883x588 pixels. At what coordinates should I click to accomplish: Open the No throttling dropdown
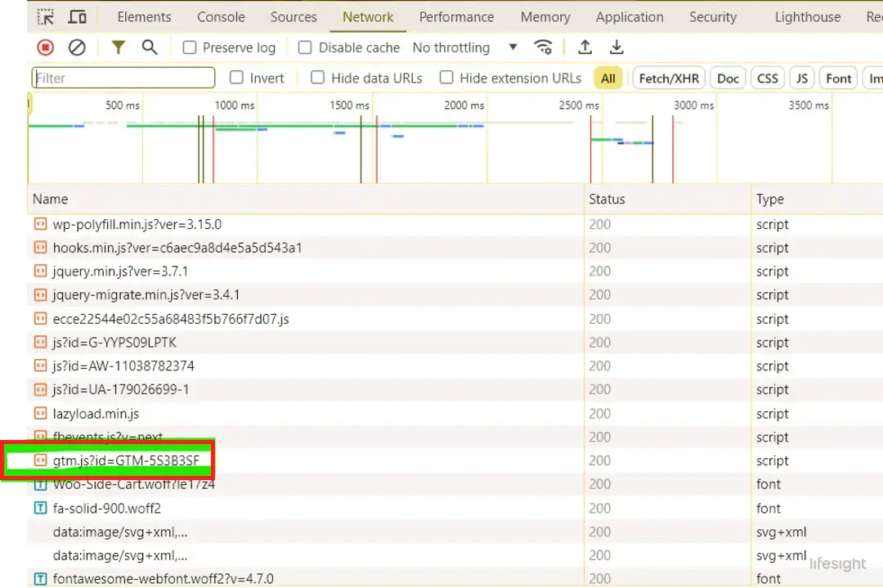click(x=464, y=48)
